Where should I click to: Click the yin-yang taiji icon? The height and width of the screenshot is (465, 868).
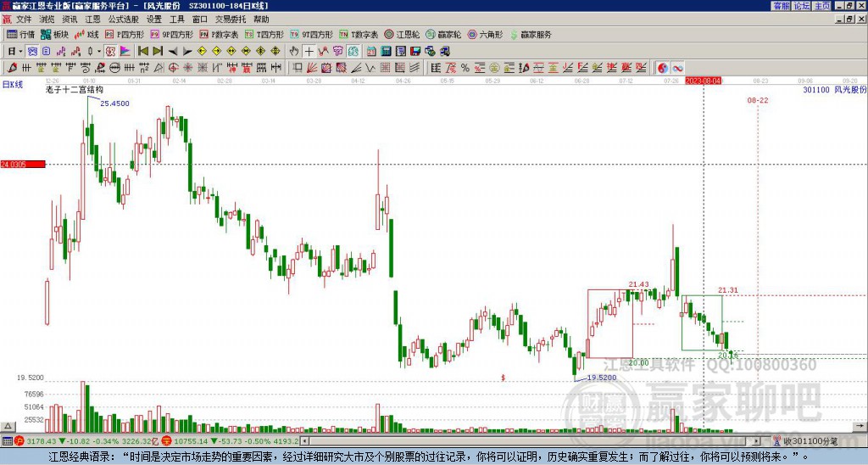click(663, 68)
